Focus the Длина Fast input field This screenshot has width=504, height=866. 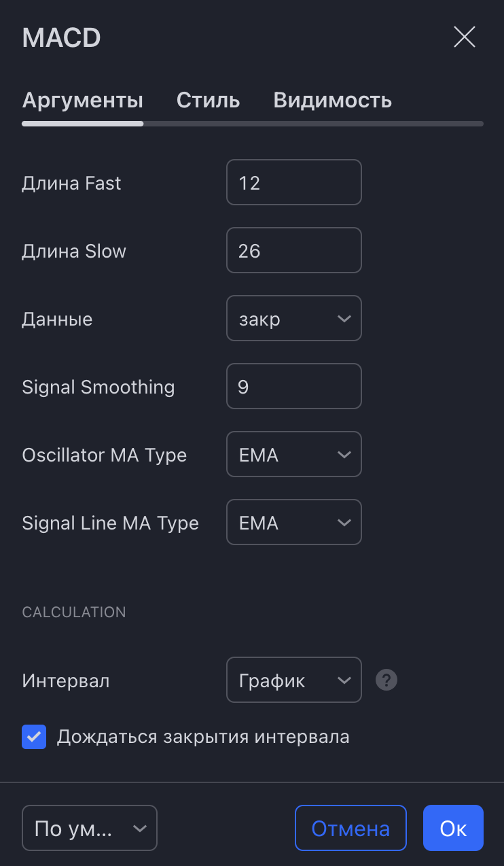pos(294,182)
